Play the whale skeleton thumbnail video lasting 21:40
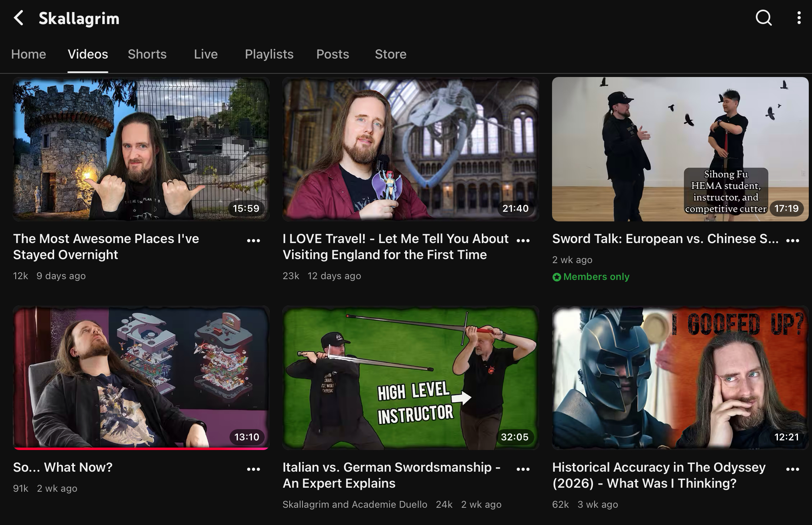 [411, 149]
